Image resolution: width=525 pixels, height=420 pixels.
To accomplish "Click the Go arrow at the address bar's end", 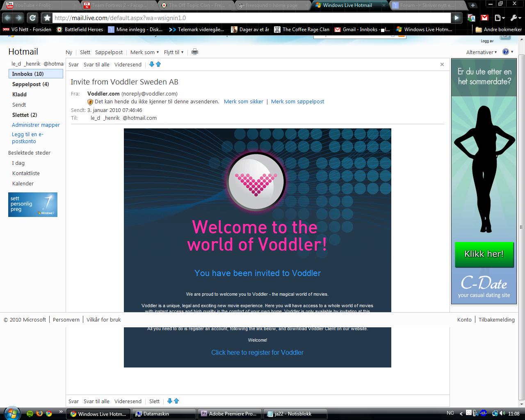I will 457,18.
